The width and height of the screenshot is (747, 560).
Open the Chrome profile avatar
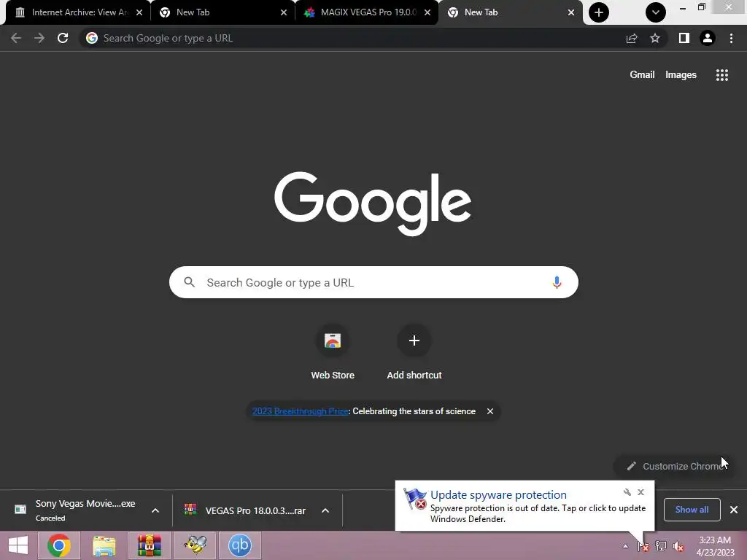click(708, 38)
